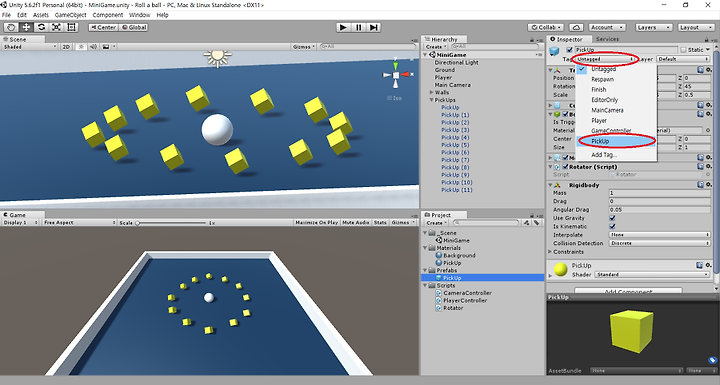Image resolution: width=720 pixels, height=385 pixels.
Task: Open the Shader dropdown showing Standard
Action: coord(652,274)
